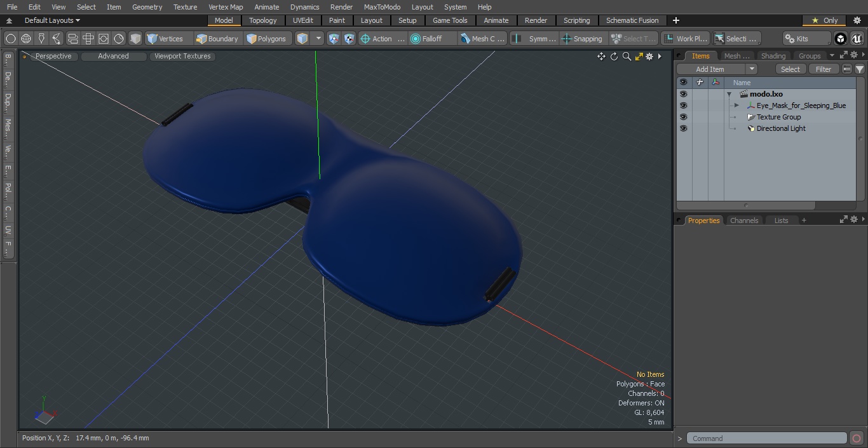Click the second blue shield-shaped icon
Image resolution: width=868 pixels, height=448 pixels.
pyautogui.click(x=349, y=39)
